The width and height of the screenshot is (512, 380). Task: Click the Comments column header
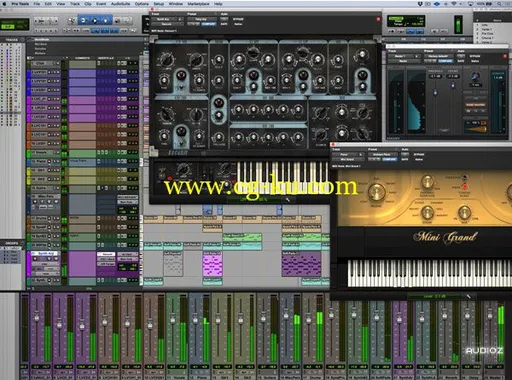(82, 58)
